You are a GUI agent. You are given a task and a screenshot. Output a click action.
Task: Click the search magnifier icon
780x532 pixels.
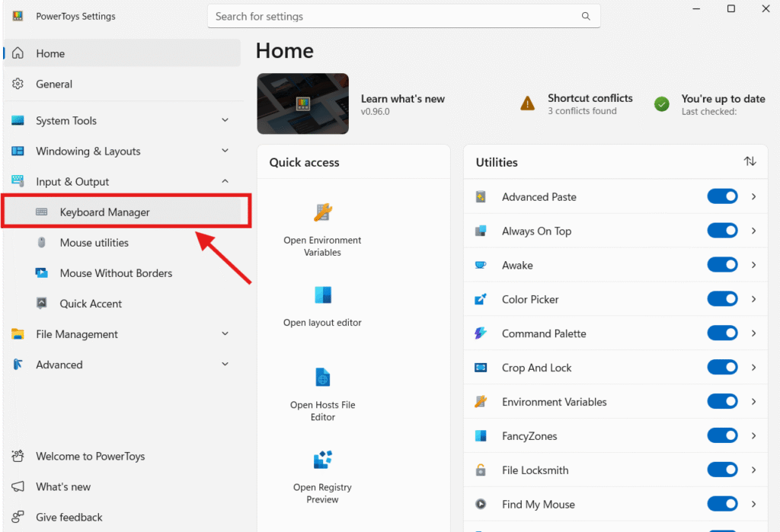click(585, 16)
